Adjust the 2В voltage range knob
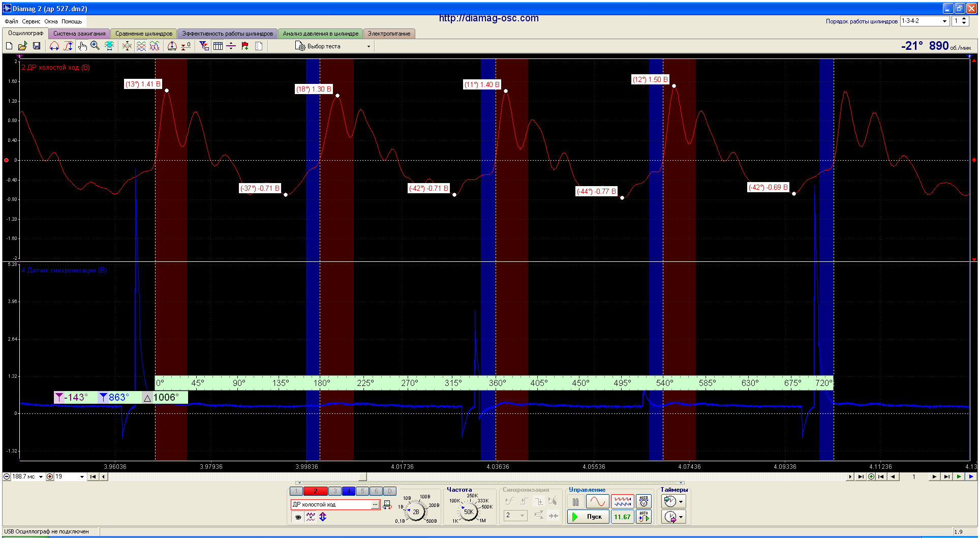Image resolution: width=980 pixels, height=538 pixels. (416, 512)
